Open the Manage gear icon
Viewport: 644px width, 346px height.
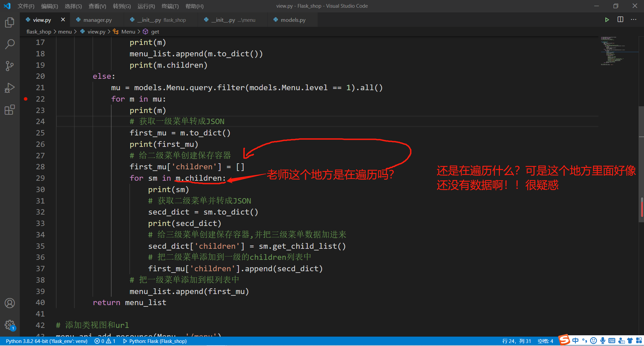click(x=10, y=325)
